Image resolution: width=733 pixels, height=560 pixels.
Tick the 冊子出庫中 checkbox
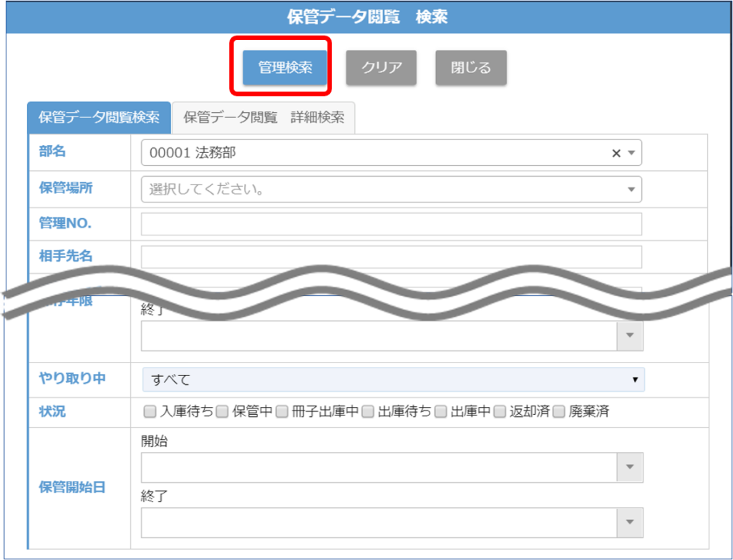click(x=281, y=412)
